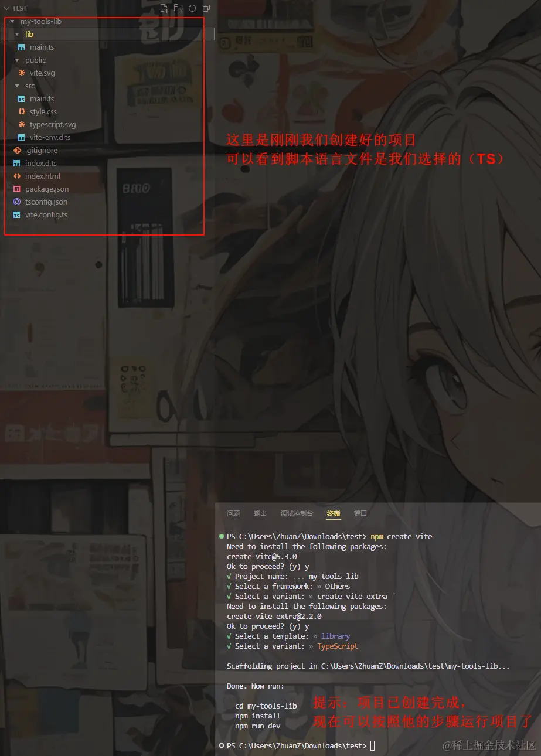The height and width of the screenshot is (756, 541).
Task: Click the TS icon of lib main.ts
Action: pyautogui.click(x=22, y=47)
